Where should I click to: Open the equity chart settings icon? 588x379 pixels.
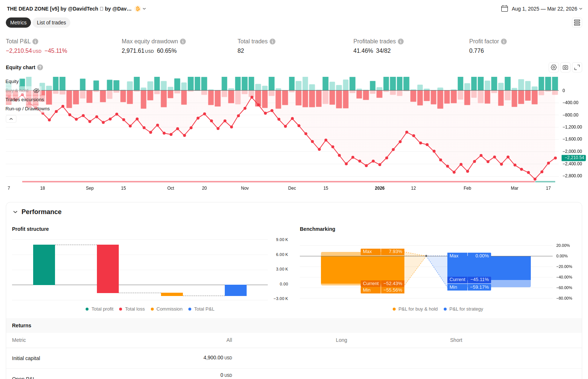(x=553, y=67)
